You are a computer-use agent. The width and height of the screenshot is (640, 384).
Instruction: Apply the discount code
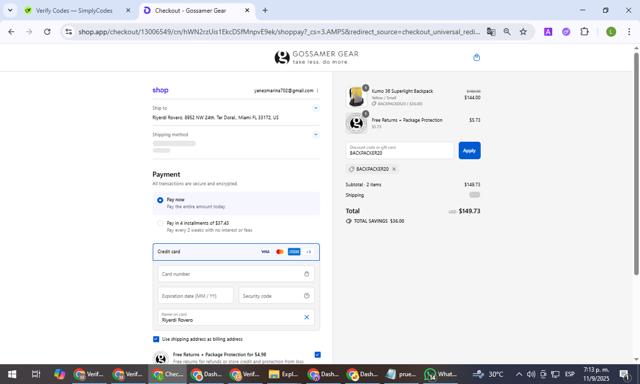pyautogui.click(x=469, y=151)
